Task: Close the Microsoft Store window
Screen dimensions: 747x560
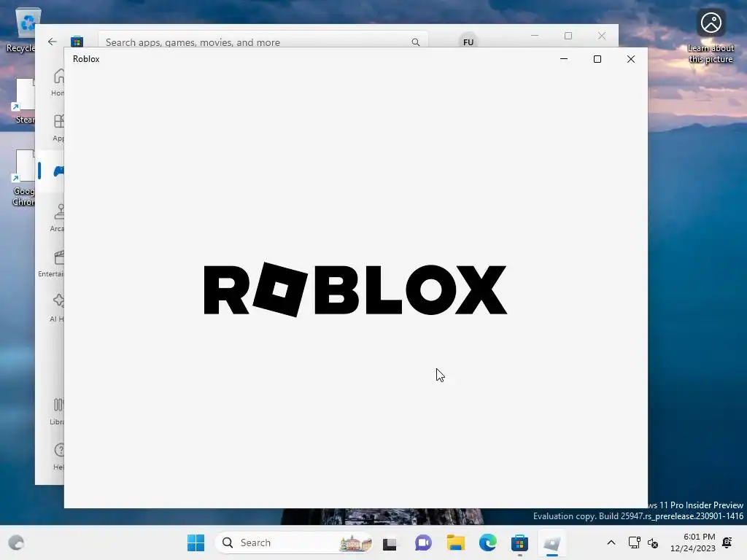Action: coord(602,36)
